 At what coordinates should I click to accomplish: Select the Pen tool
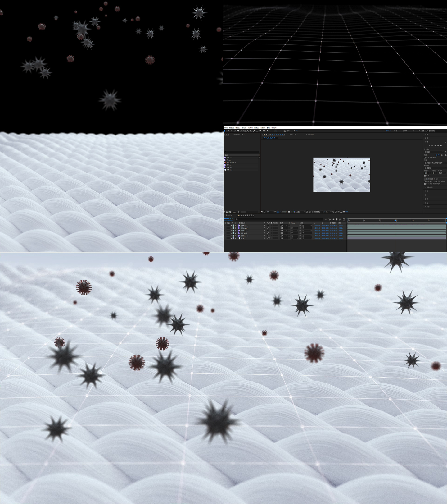click(247, 131)
